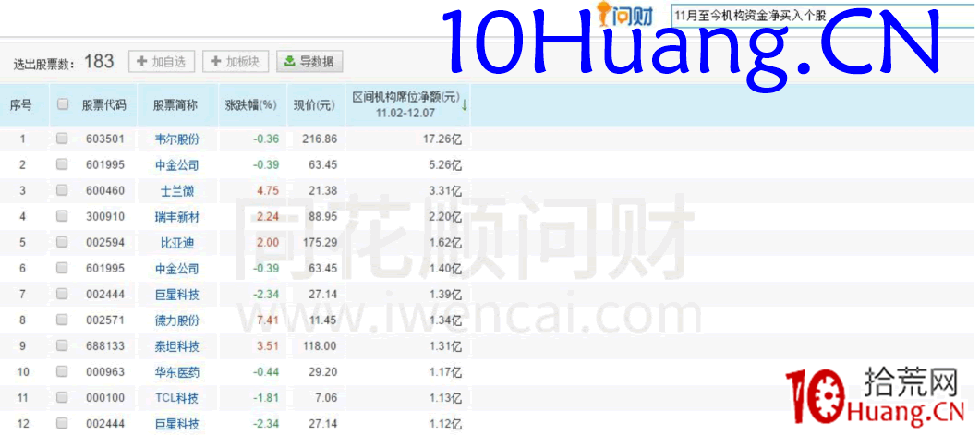This screenshot has width=980, height=435.
Task: Open the 比亚迪 stock link
Action: click(176, 243)
